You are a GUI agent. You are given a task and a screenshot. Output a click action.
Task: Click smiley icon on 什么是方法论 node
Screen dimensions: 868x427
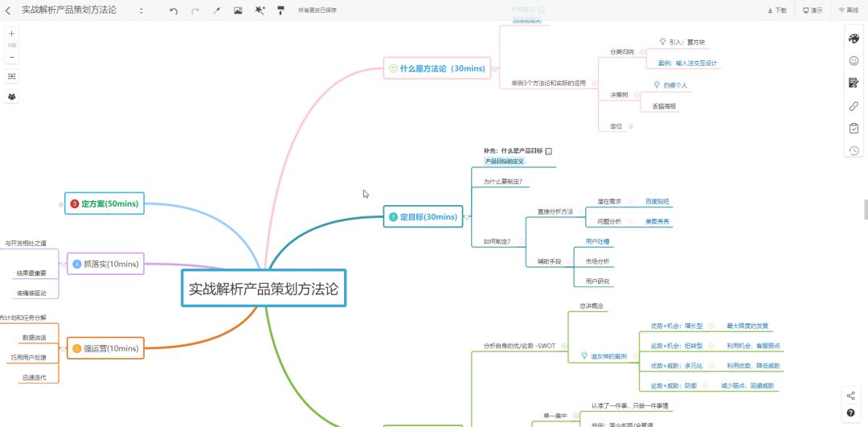click(x=393, y=68)
